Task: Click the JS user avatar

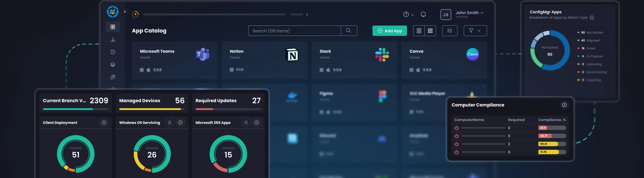Action: (x=446, y=15)
